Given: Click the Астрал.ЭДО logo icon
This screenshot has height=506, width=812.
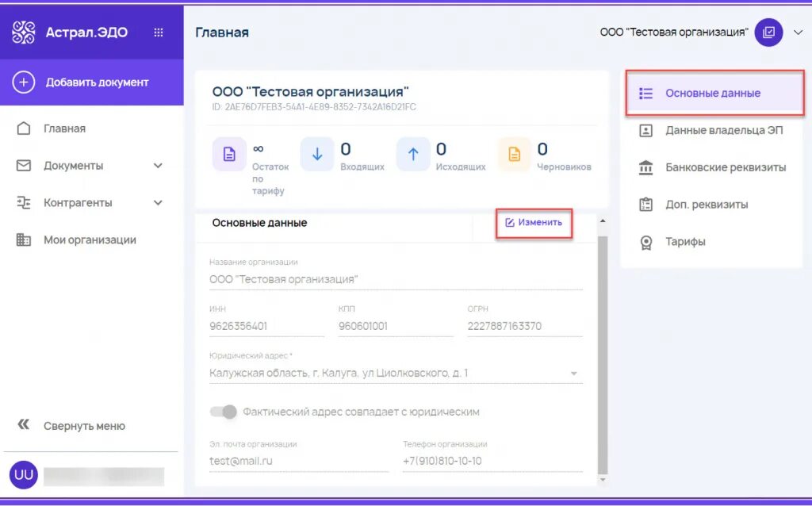Looking at the screenshot, I should coord(23,32).
